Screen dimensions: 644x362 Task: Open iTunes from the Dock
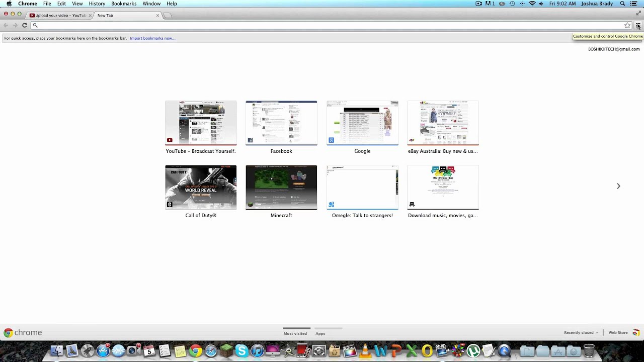257,350
